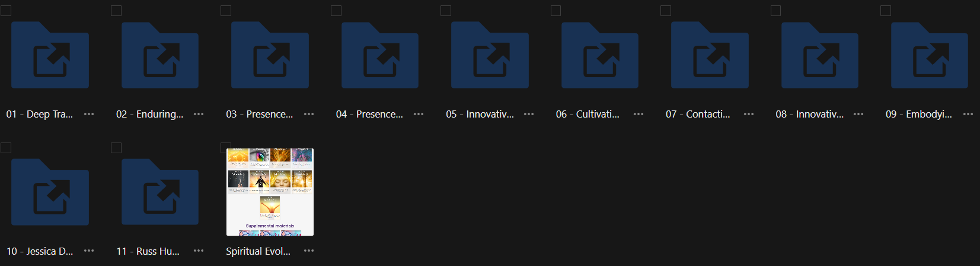Open the 05 - Innovativ... folder icon

[490, 55]
